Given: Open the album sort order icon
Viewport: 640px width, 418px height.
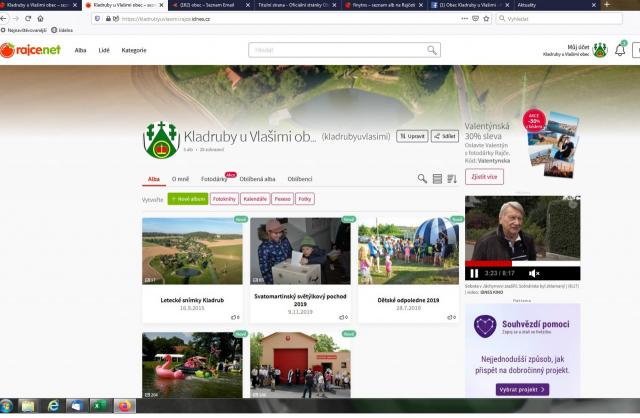Looking at the screenshot, I should point(452,179).
